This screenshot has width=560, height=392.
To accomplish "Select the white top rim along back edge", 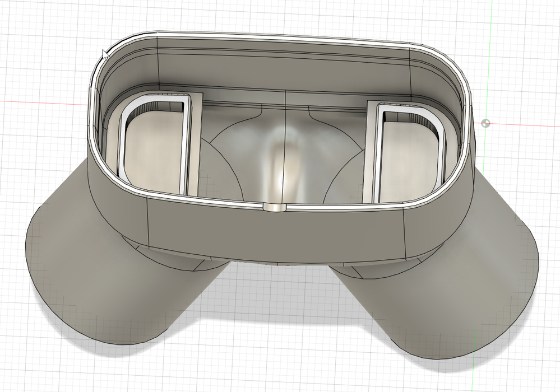I will point(284,38).
